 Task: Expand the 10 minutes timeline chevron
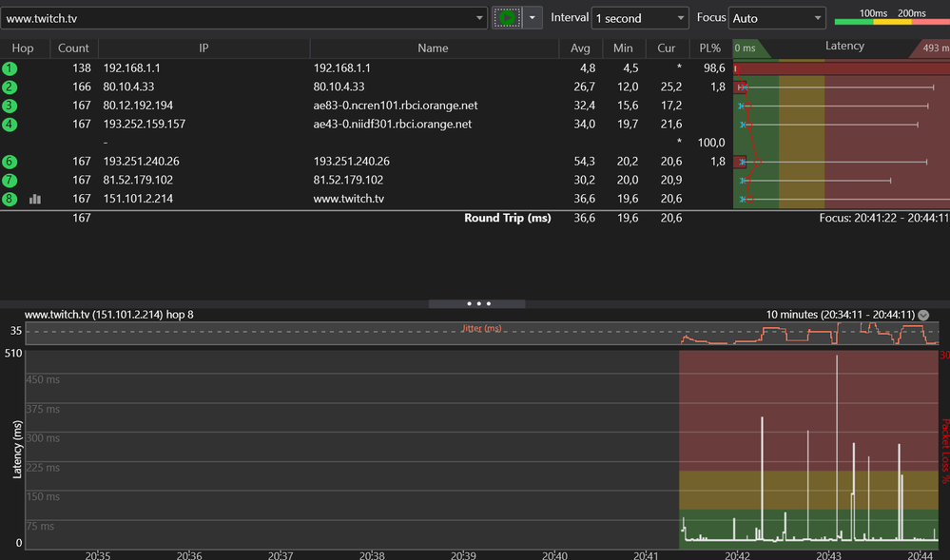[x=923, y=315]
